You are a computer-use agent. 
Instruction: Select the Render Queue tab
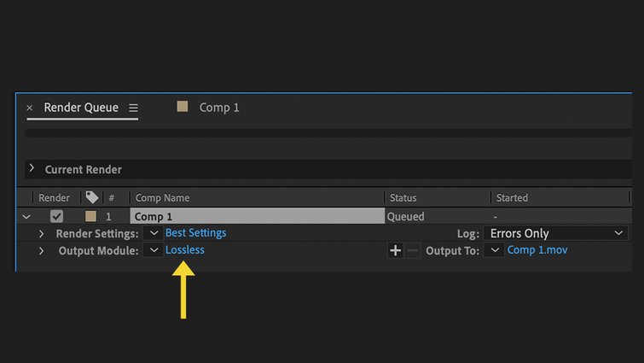coord(81,108)
